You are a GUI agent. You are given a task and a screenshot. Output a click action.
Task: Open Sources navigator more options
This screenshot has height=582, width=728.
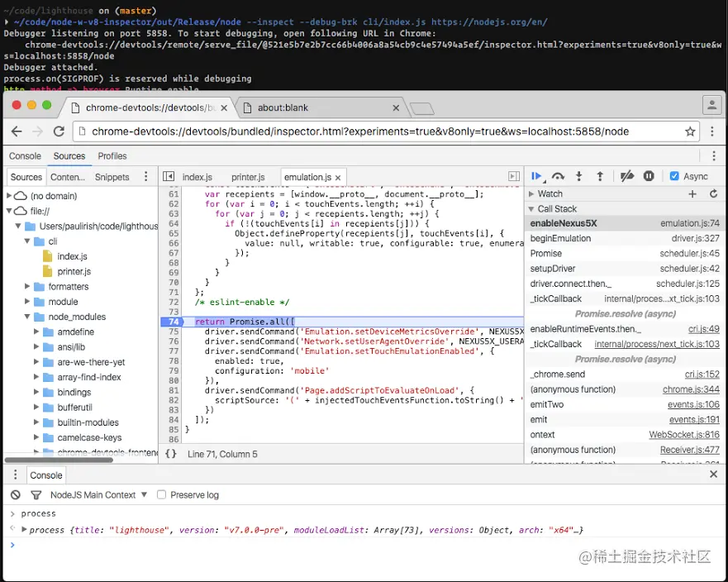[145, 177]
